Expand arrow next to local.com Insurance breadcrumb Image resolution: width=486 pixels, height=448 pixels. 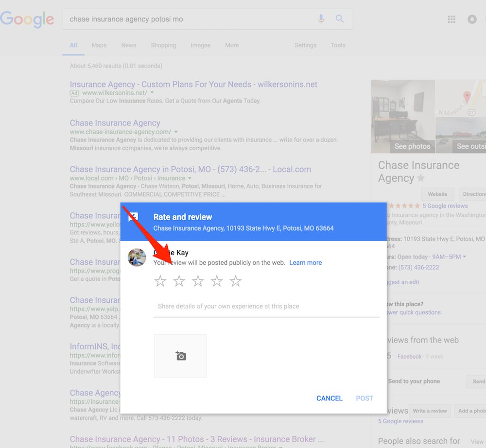190,178
